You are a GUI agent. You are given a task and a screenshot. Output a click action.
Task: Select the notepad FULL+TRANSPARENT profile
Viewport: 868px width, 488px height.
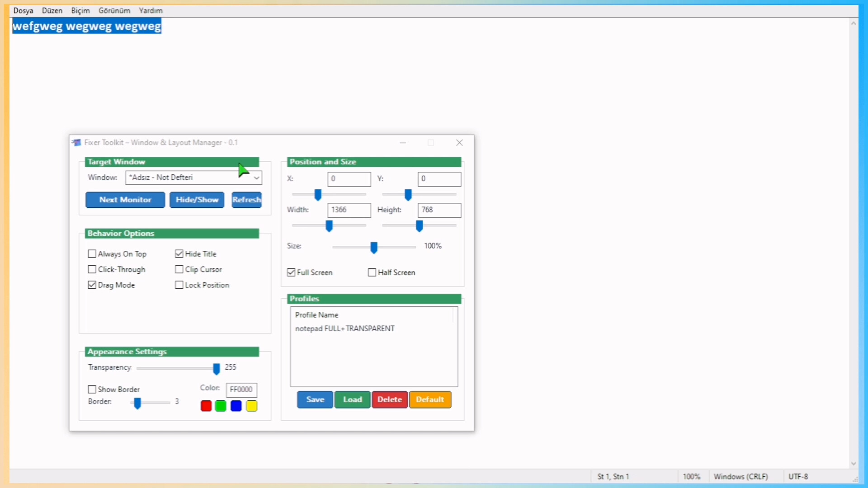pos(345,328)
